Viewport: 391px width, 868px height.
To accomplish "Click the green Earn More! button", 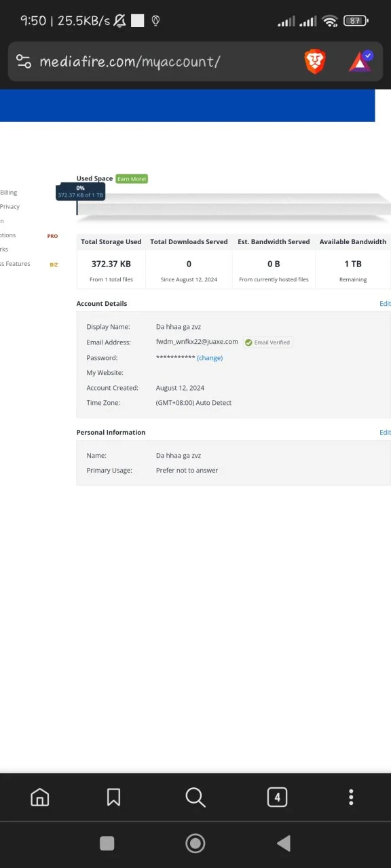I will [x=131, y=178].
